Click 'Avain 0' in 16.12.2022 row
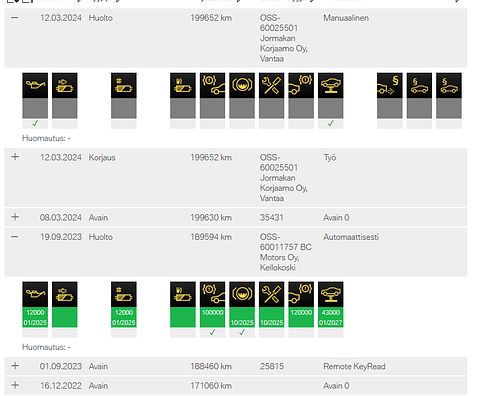This screenshot has height=396, width=480. point(336,386)
